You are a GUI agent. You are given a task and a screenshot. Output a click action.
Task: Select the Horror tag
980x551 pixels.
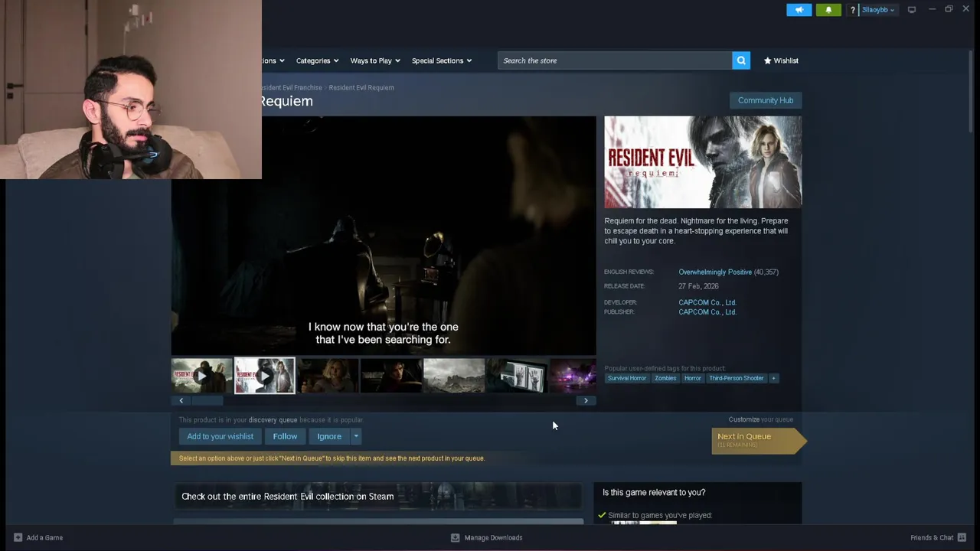pos(693,378)
